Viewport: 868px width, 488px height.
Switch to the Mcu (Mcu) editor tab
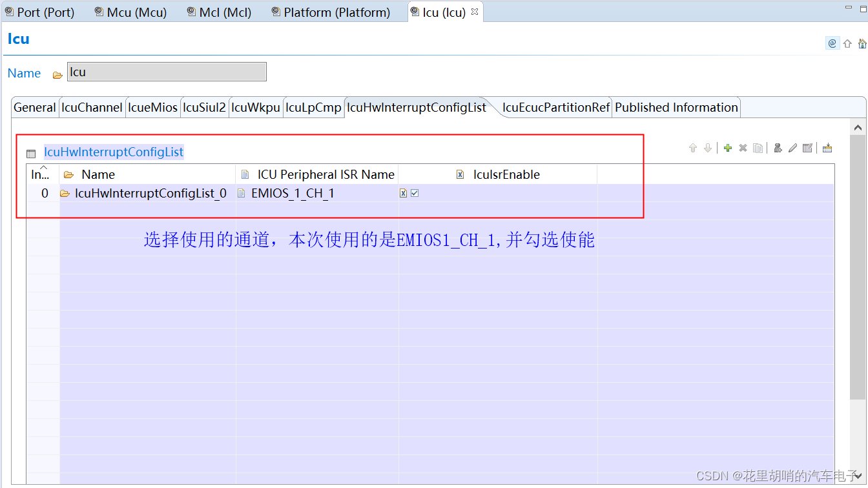pos(131,12)
